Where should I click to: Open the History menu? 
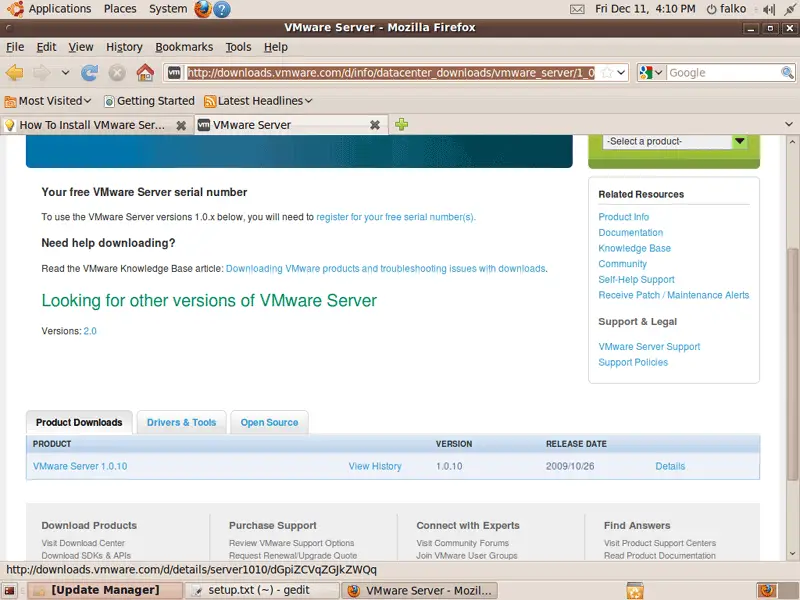tap(124, 47)
